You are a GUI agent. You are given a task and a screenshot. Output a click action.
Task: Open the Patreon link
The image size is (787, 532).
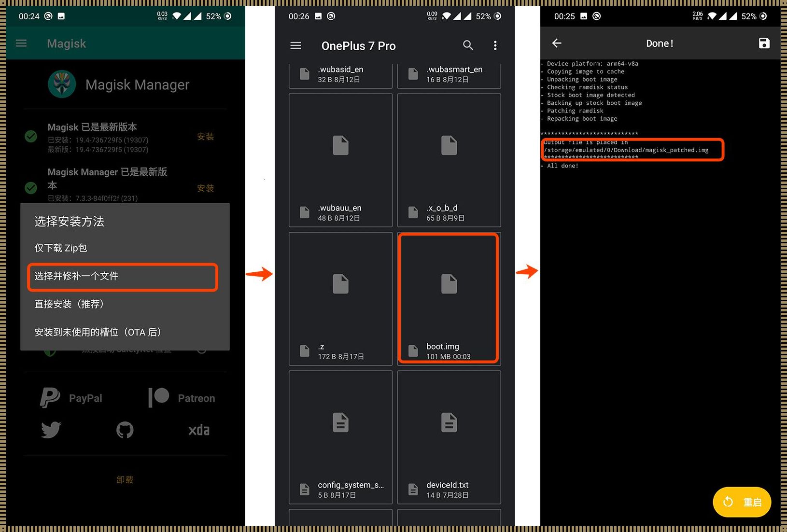(x=182, y=398)
